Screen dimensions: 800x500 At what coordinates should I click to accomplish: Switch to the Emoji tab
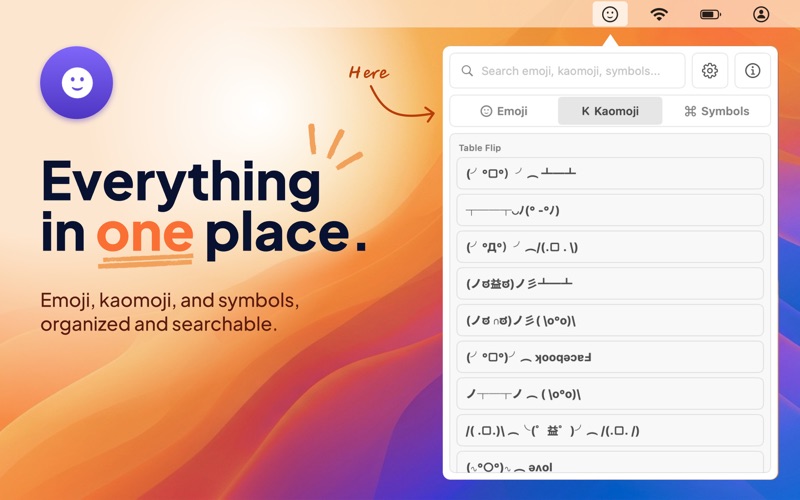click(x=504, y=111)
